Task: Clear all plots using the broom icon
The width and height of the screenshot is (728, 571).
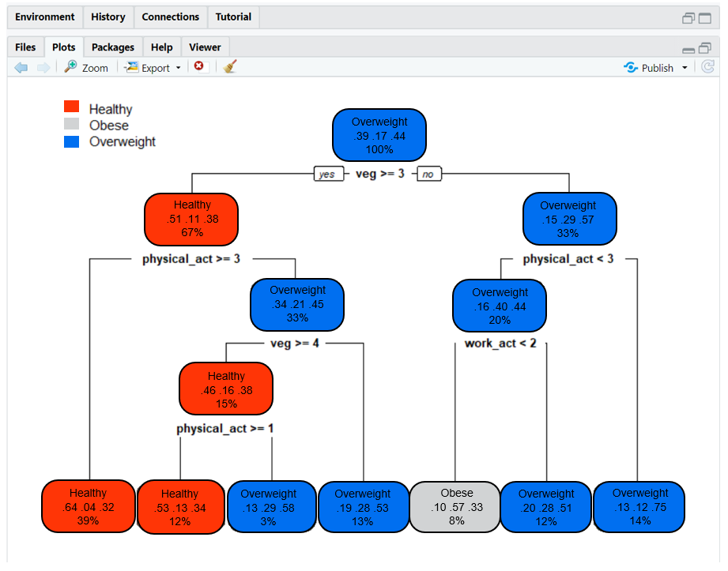Action: click(x=230, y=67)
